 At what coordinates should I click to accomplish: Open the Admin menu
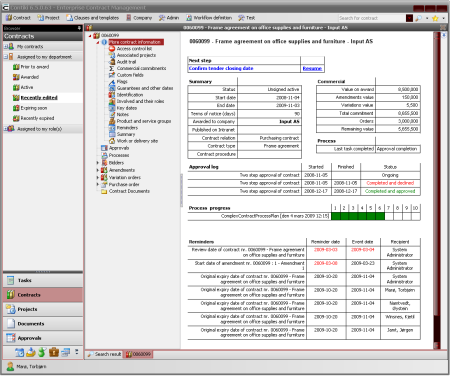pyautogui.click(x=169, y=18)
